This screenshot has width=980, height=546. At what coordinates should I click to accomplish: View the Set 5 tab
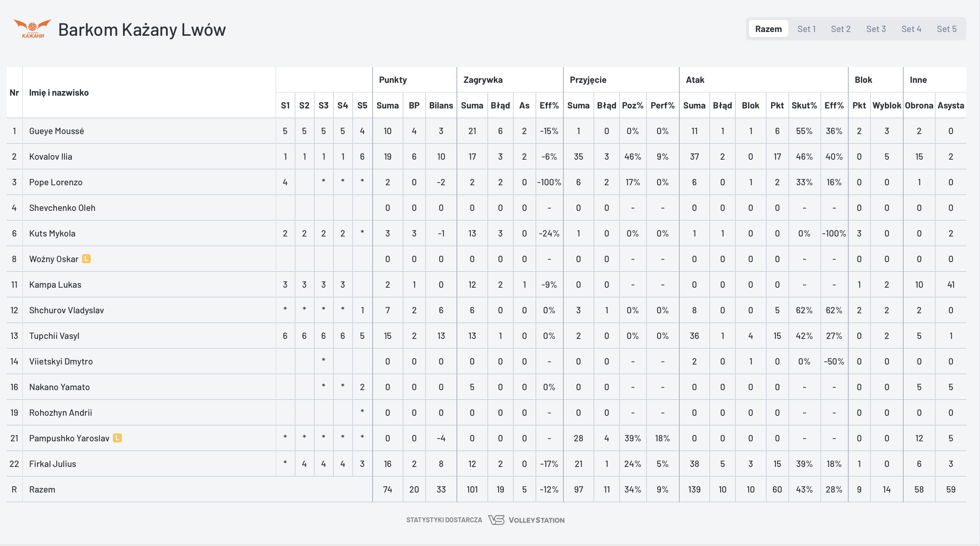point(947,29)
